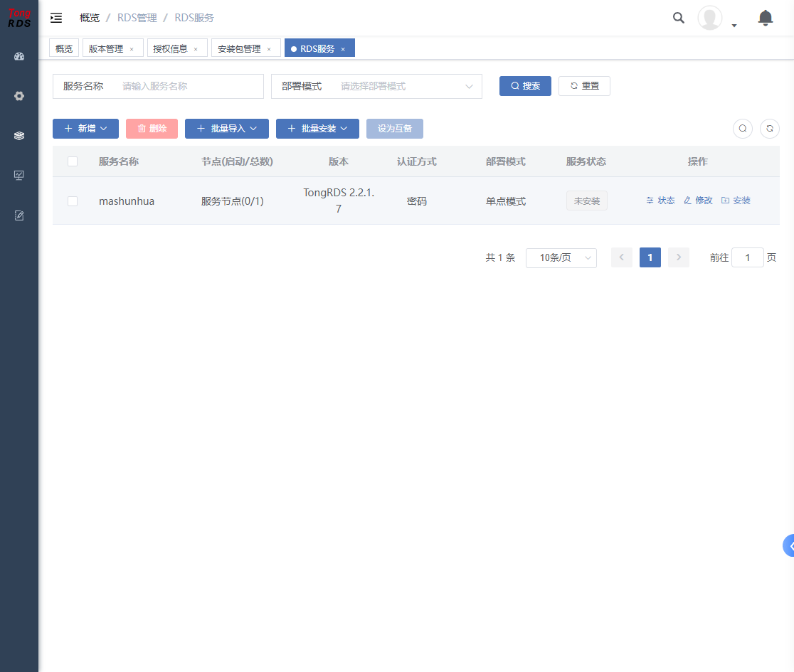Open the stacked layers sidebar icon

pyautogui.click(x=19, y=136)
